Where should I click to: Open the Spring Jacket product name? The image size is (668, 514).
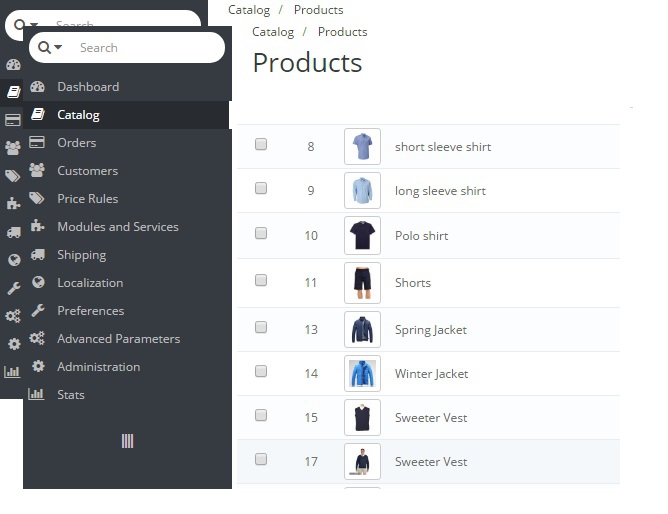click(x=430, y=330)
